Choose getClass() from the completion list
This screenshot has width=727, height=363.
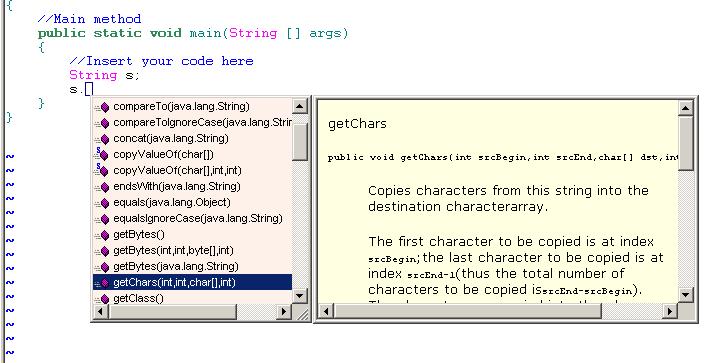(192, 298)
